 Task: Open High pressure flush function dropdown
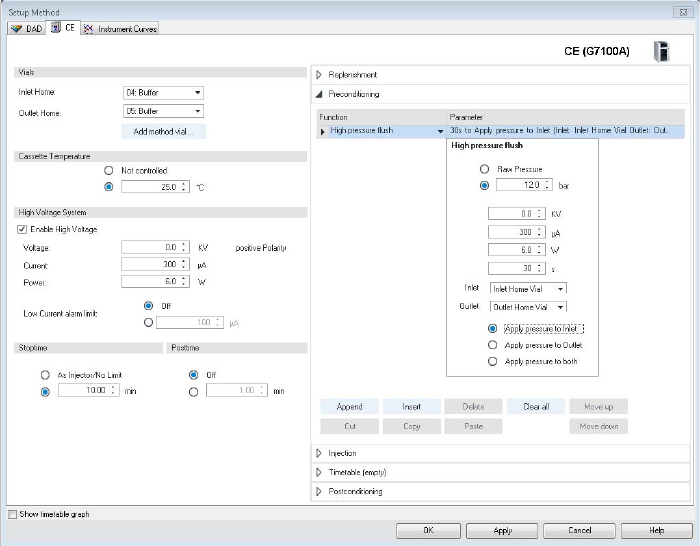tap(440, 131)
